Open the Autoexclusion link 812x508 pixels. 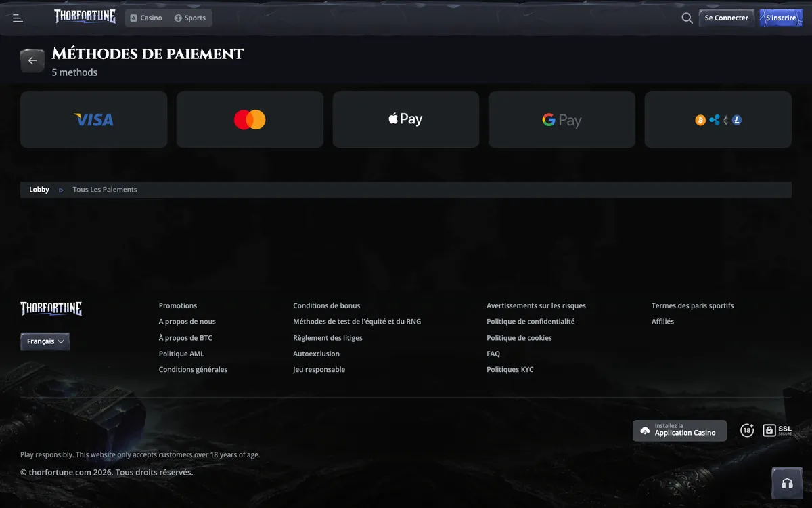(x=317, y=354)
